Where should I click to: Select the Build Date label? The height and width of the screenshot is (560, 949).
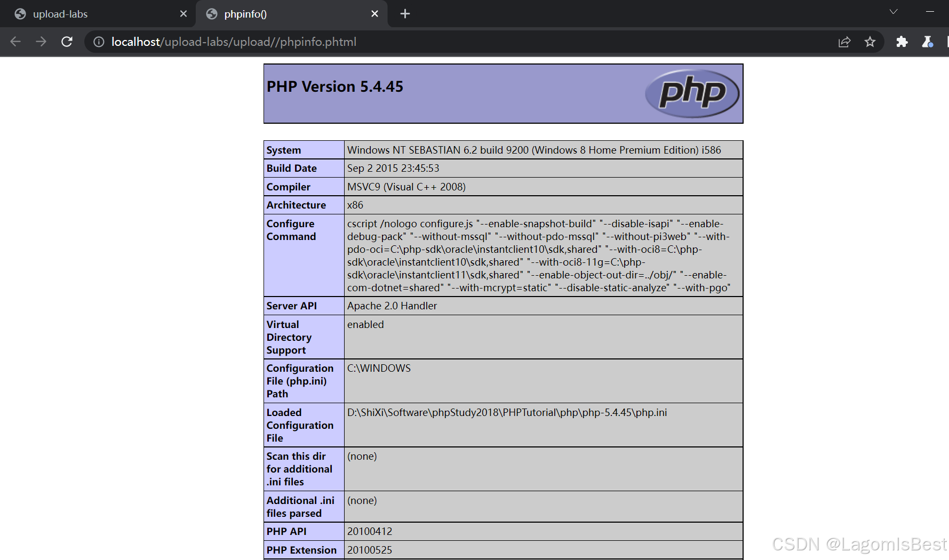point(292,169)
